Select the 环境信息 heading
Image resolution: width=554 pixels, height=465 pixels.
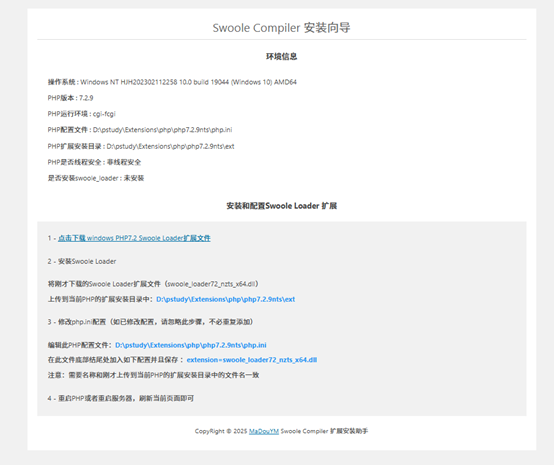[282, 57]
